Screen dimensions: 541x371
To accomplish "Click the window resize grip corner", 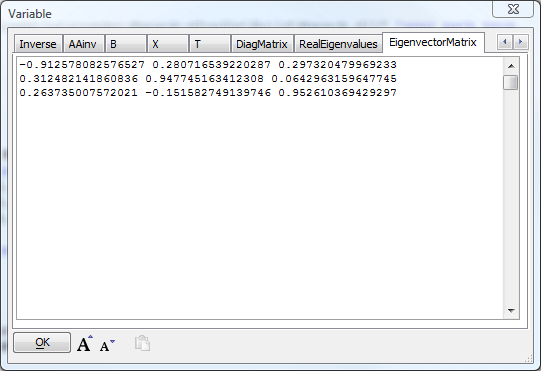I will (x=529, y=359).
